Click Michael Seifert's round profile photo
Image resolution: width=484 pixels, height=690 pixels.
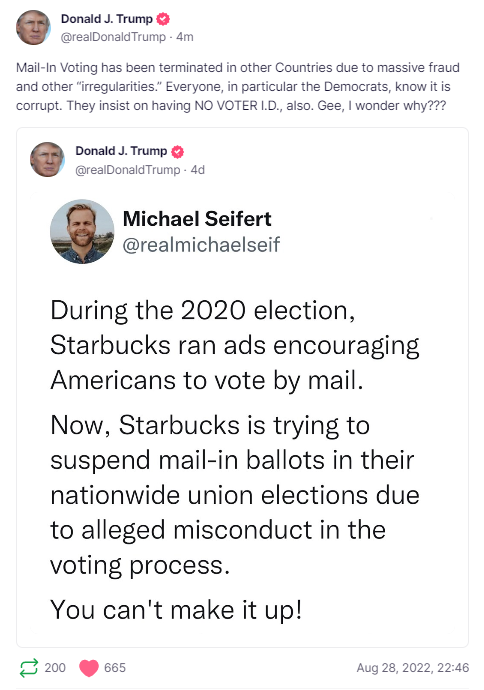[x=82, y=231]
